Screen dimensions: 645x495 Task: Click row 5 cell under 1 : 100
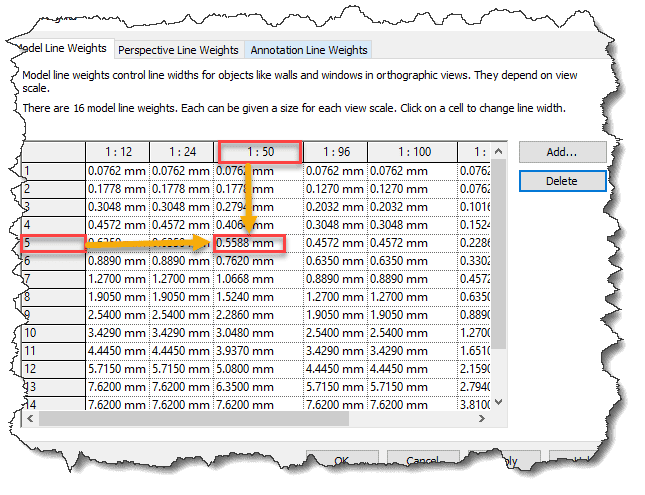413,243
